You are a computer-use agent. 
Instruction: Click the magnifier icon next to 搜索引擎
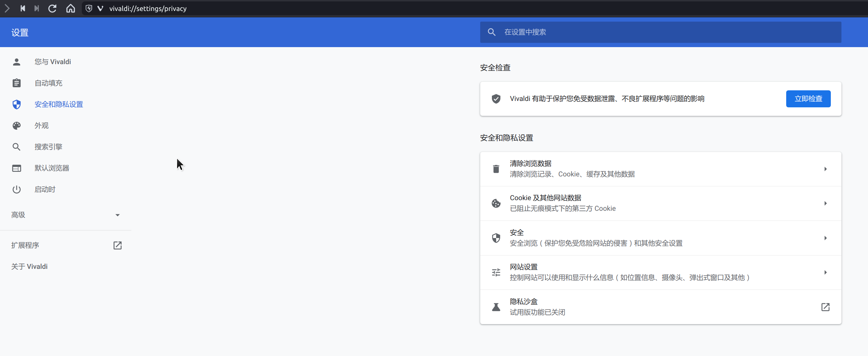point(17,147)
